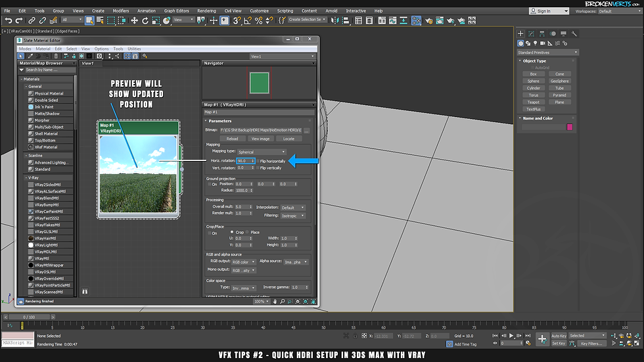Toggle selection lock padlock icon
This screenshot has height=362, width=644.
point(356,336)
